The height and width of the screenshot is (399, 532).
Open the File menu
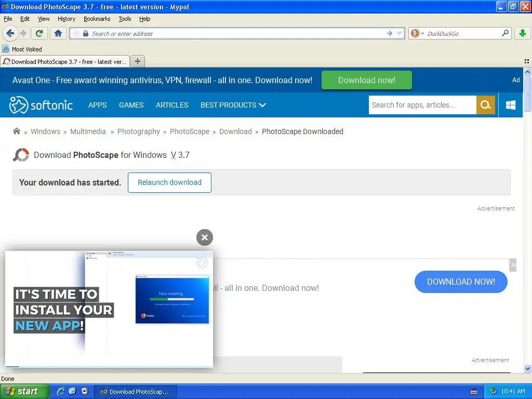click(8, 19)
